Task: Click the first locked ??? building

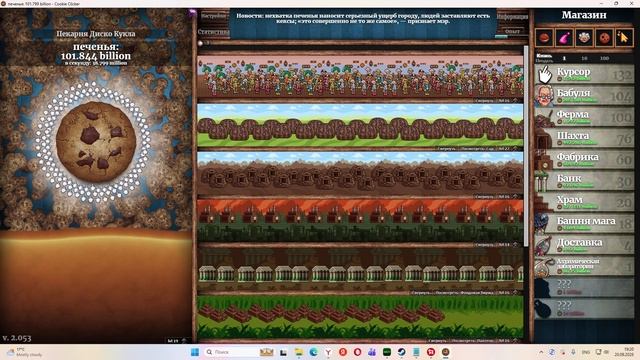Action: pos(584,287)
